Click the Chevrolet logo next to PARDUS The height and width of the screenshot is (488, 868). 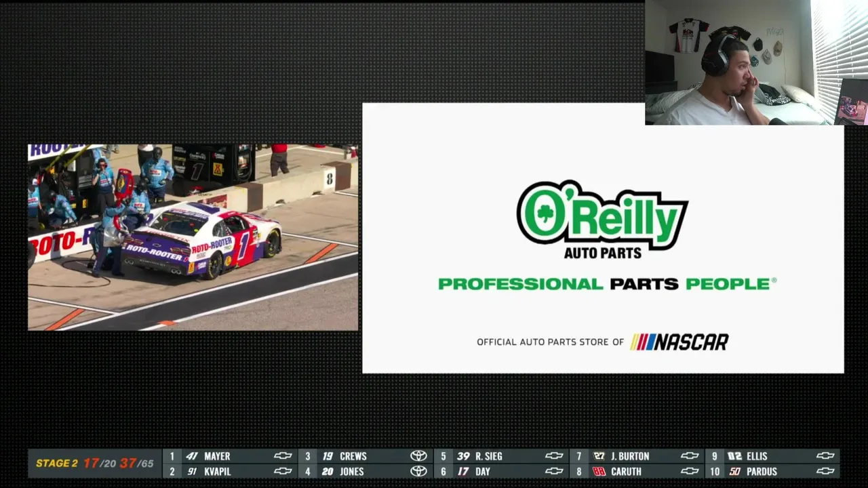pyautogui.click(x=825, y=471)
